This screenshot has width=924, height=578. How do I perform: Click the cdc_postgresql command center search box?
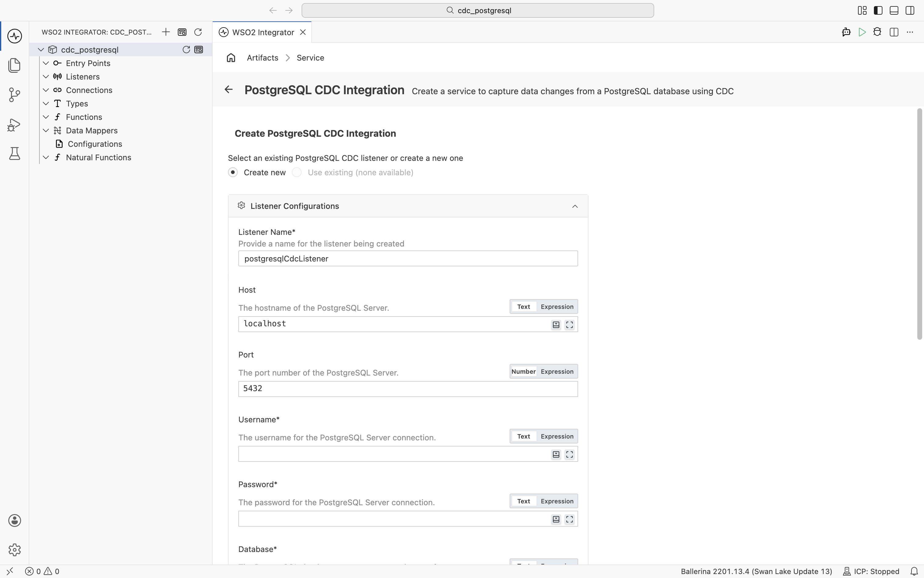point(478,10)
